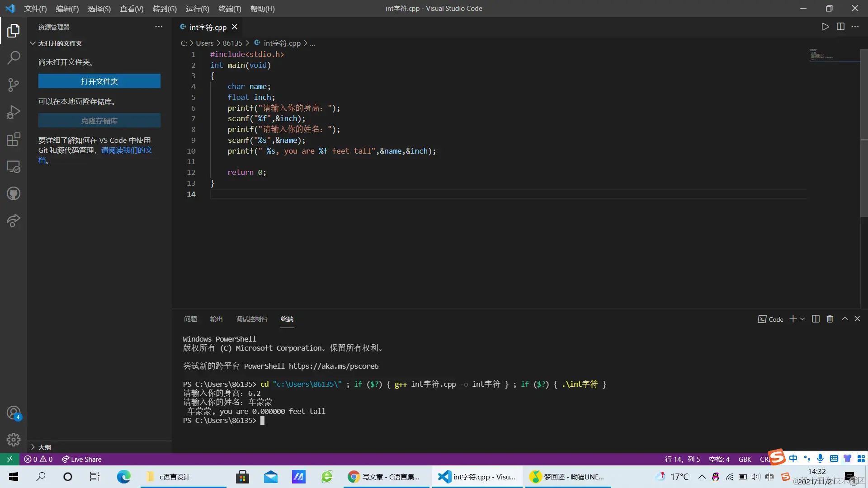Screen dimensions: 868x488
Task: Switch to the 输出 panel tab
Action: pyautogui.click(x=216, y=319)
